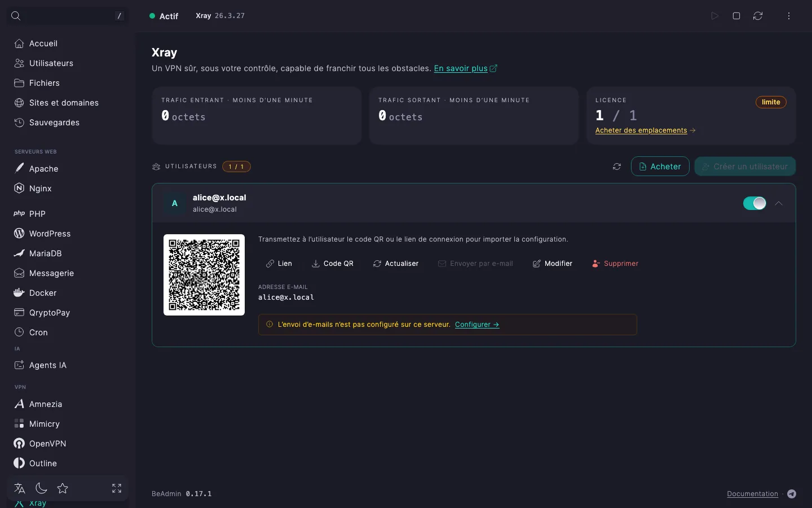This screenshot has height=508, width=812.
Task: Download the Code QR
Action: (x=333, y=264)
